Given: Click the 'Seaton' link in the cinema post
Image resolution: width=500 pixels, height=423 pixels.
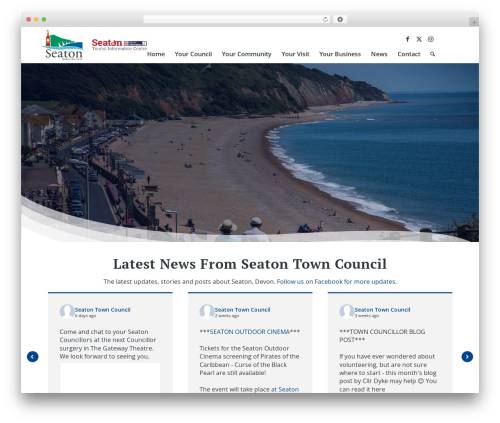Looking at the screenshot, I should (289, 389).
